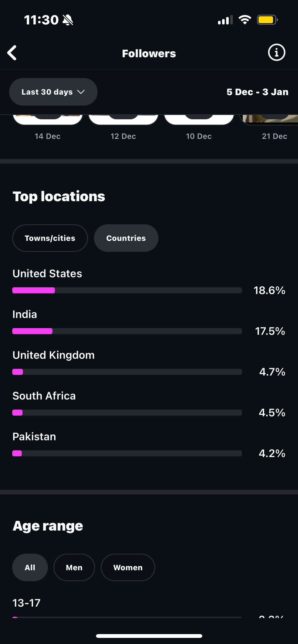Switch to Towns/cities tab

click(x=50, y=238)
